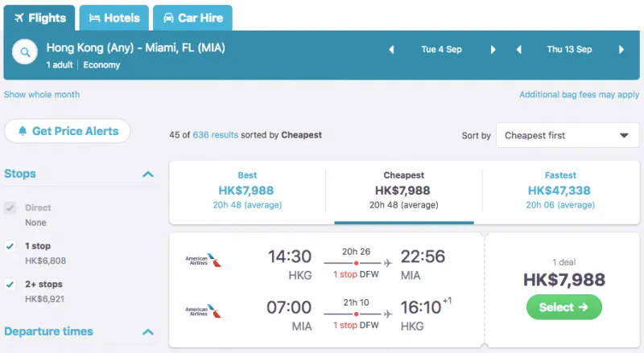Switch to the Hotels tab

click(x=114, y=18)
